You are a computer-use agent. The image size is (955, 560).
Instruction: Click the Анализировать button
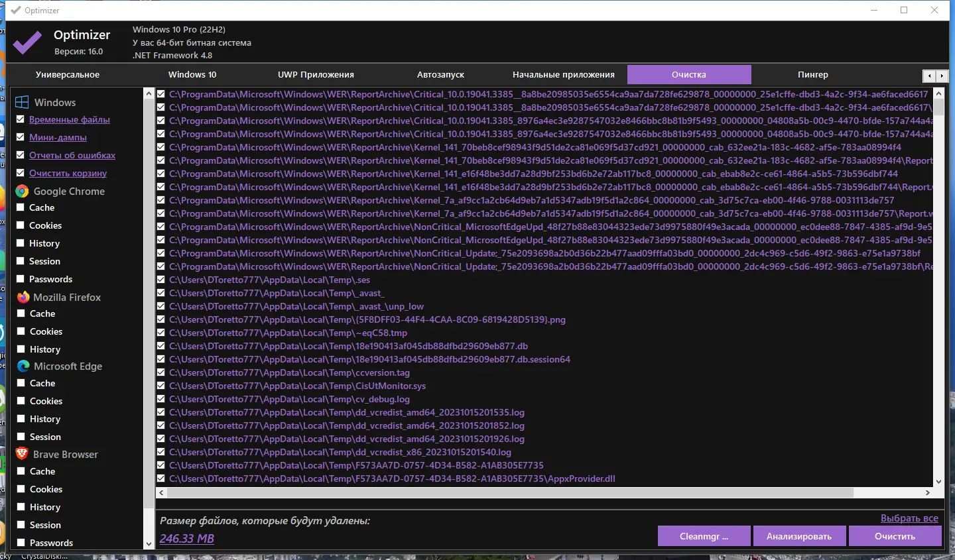tap(799, 536)
